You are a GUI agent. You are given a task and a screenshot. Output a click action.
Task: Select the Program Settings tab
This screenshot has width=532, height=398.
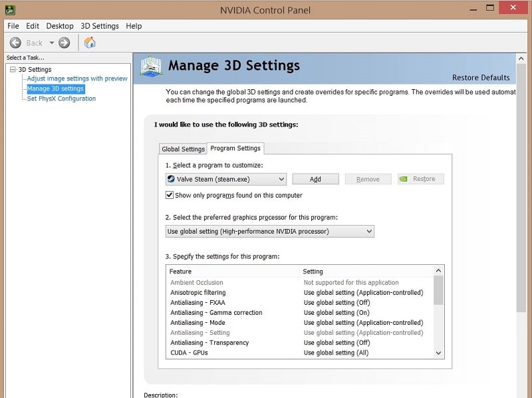click(x=235, y=148)
